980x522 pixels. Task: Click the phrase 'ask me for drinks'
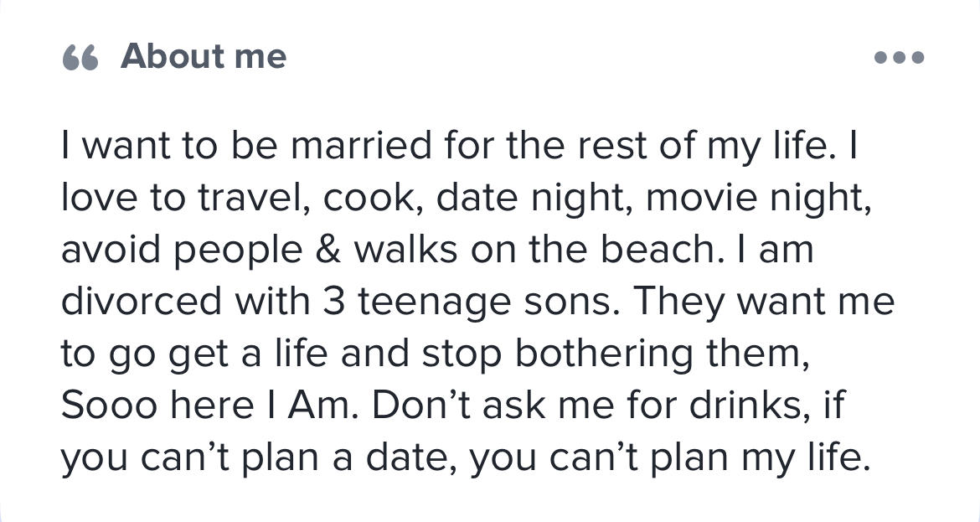coord(642,406)
